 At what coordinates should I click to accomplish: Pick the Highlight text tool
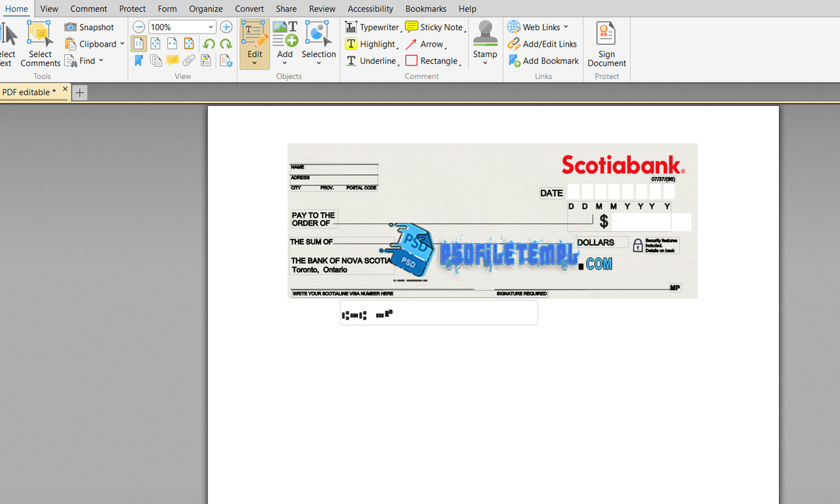371,44
